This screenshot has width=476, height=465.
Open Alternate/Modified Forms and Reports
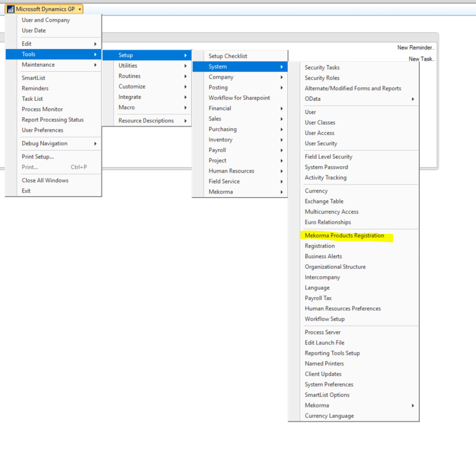point(353,89)
